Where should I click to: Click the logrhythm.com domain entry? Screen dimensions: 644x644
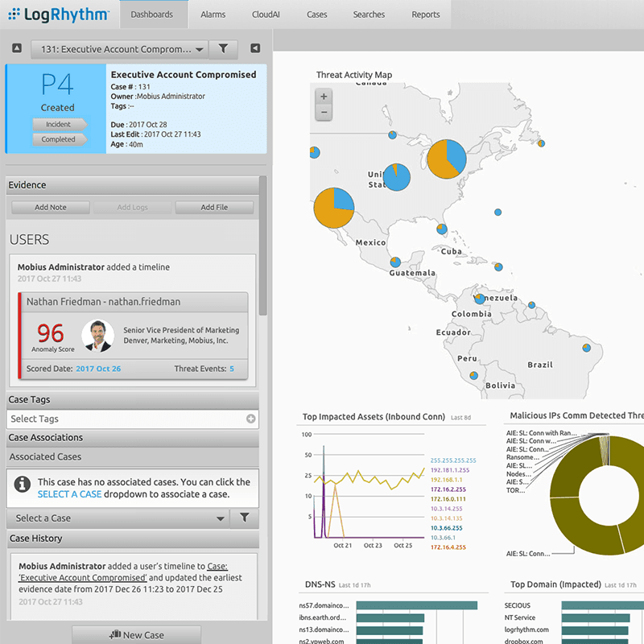(526, 630)
